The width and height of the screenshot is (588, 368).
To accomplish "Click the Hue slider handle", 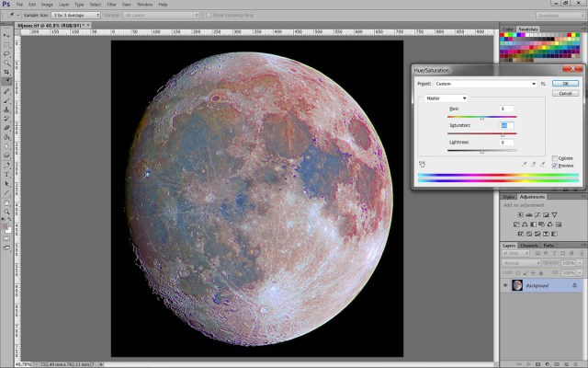I will [482, 118].
